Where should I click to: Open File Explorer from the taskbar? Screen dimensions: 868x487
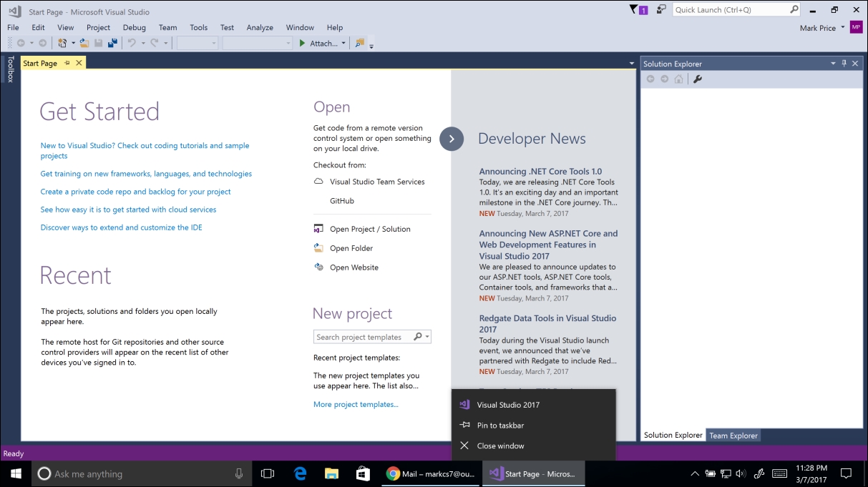[x=331, y=473]
